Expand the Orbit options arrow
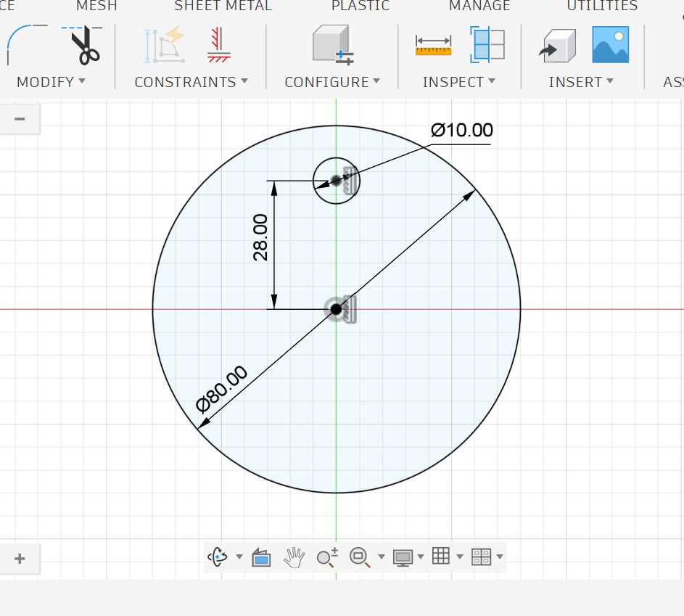This screenshot has height=616, width=684. click(239, 557)
